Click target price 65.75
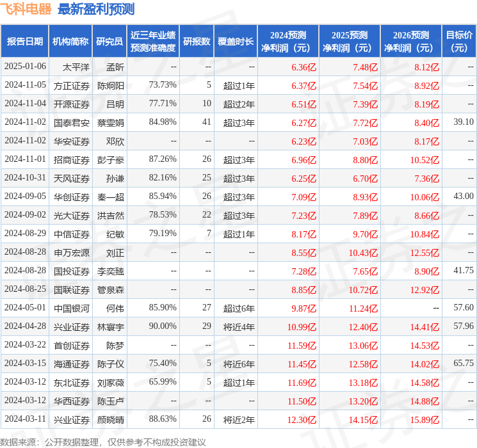 tap(464, 363)
